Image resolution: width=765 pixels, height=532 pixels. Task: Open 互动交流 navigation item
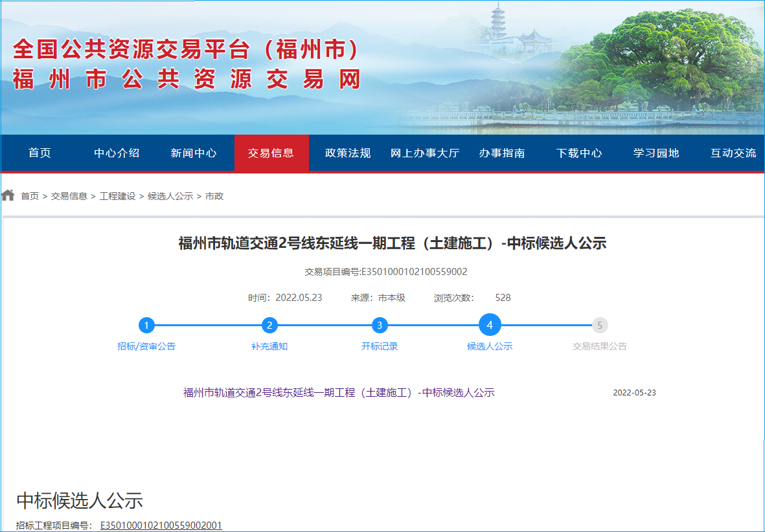click(733, 153)
